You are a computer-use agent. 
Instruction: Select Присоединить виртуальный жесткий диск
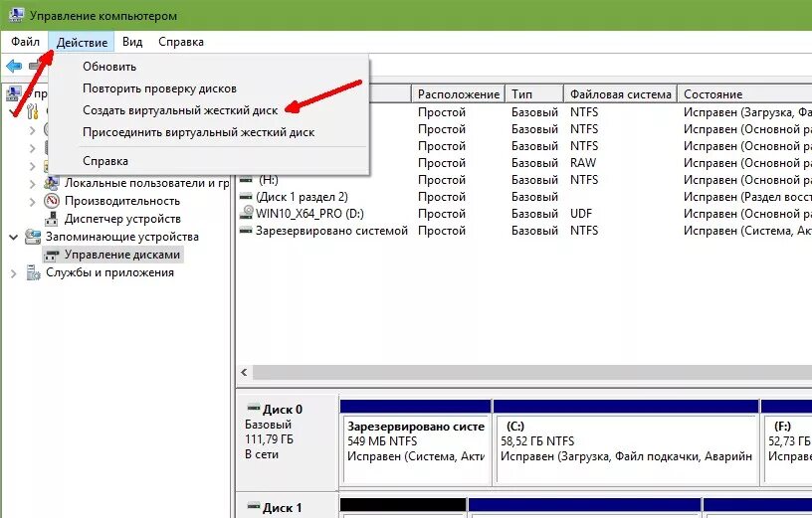198,132
